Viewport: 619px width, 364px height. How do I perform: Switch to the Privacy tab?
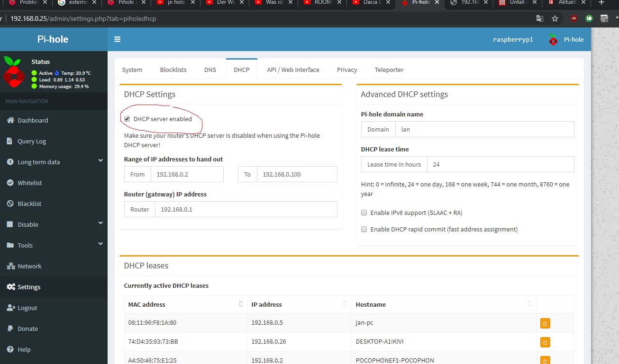[347, 70]
